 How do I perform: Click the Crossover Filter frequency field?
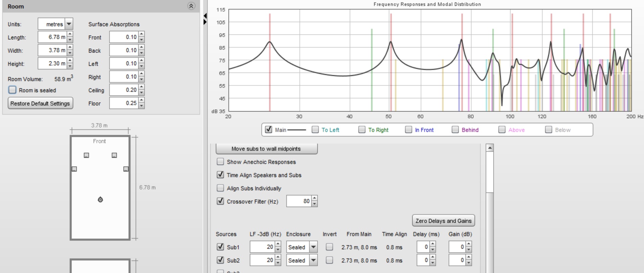[x=299, y=201]
